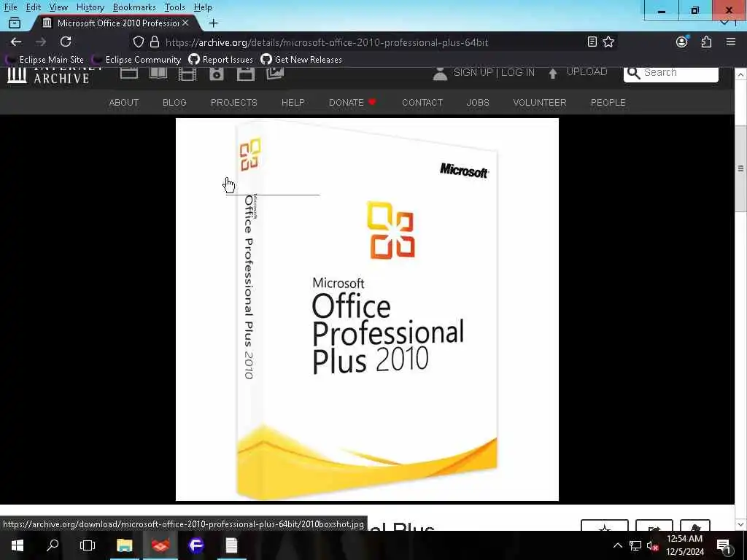Close the Microsoft Office 2010 tab

pyautogui.click(x=185, y=23)
